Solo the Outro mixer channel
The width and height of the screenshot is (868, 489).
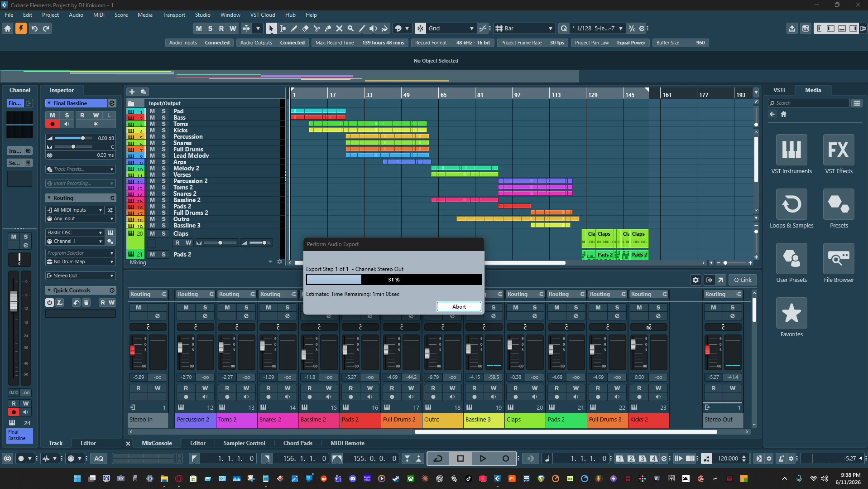pyautogui.click(x=452, y=307)
